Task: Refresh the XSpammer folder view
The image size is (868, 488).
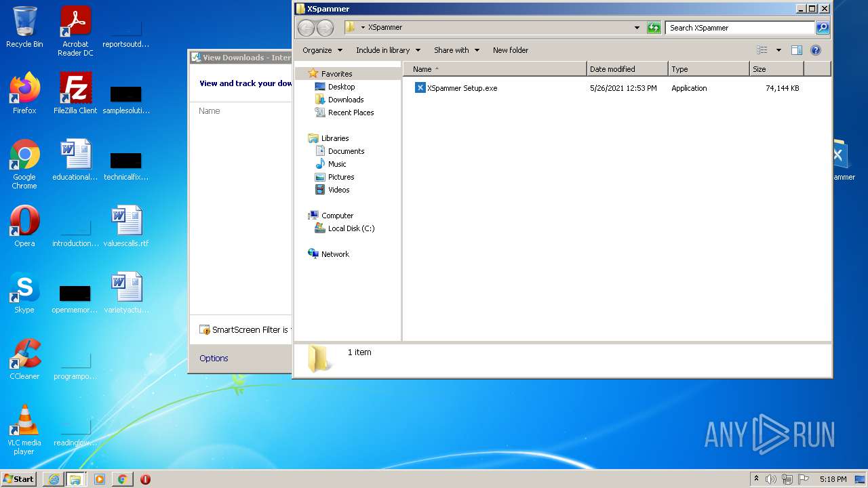Action: coord(654,28)
